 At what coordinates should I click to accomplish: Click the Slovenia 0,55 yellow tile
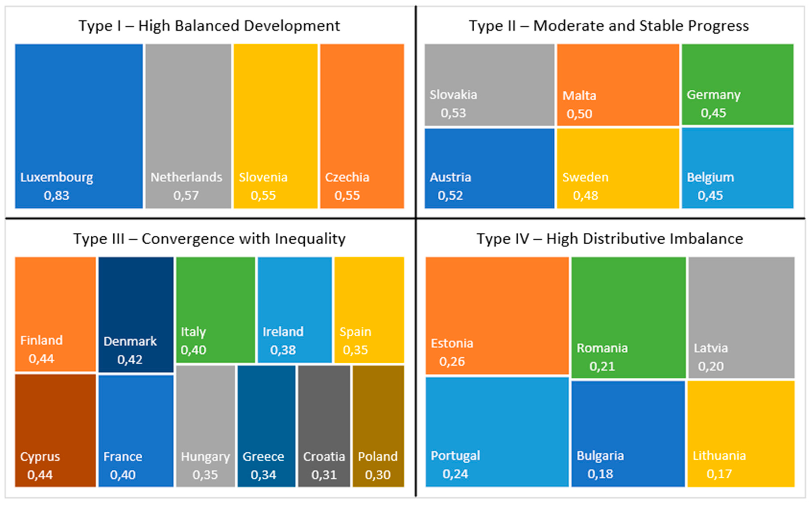tap(275, 126)
